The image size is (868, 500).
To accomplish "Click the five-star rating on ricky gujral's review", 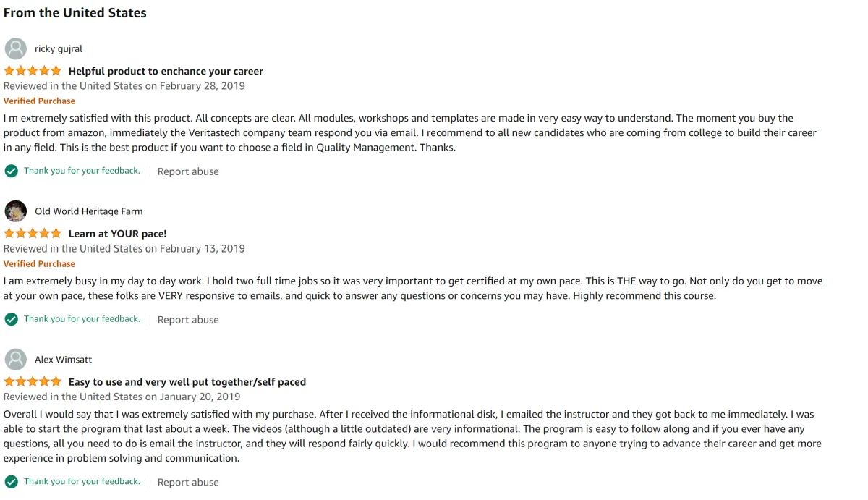I will tap(33, 71).
